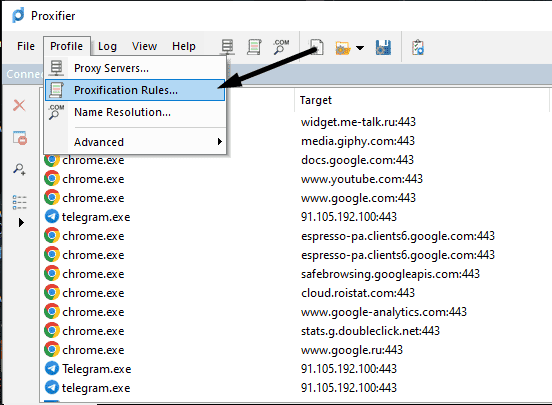Click target www.google-analytics.com:443
552x405 pixels.
(384, 312)
